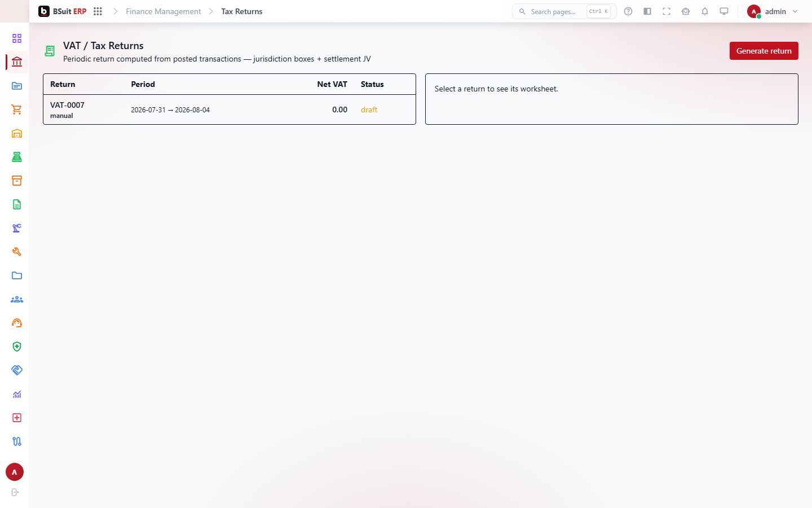This screenshot has height=508, width=812.
Task: Click the orange headset support sidebar icon
Action: 17,323
